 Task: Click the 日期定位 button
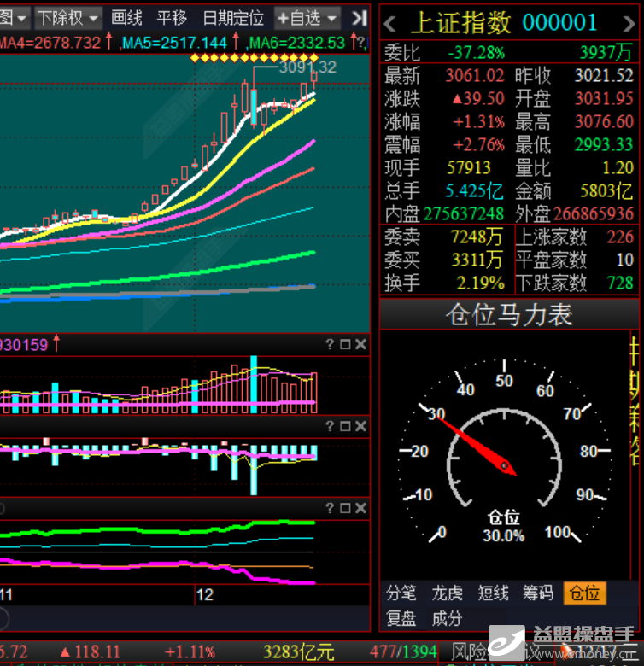(233, 17)
